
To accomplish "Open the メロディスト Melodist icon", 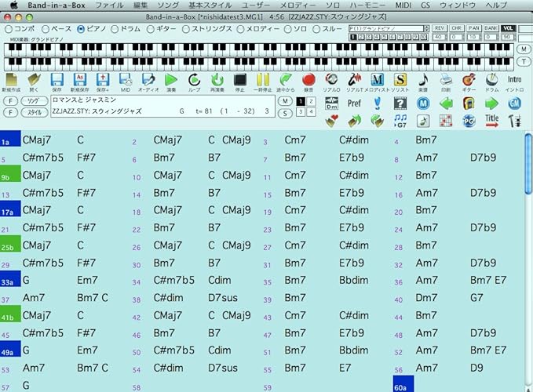I will click(x=378, y=82).
